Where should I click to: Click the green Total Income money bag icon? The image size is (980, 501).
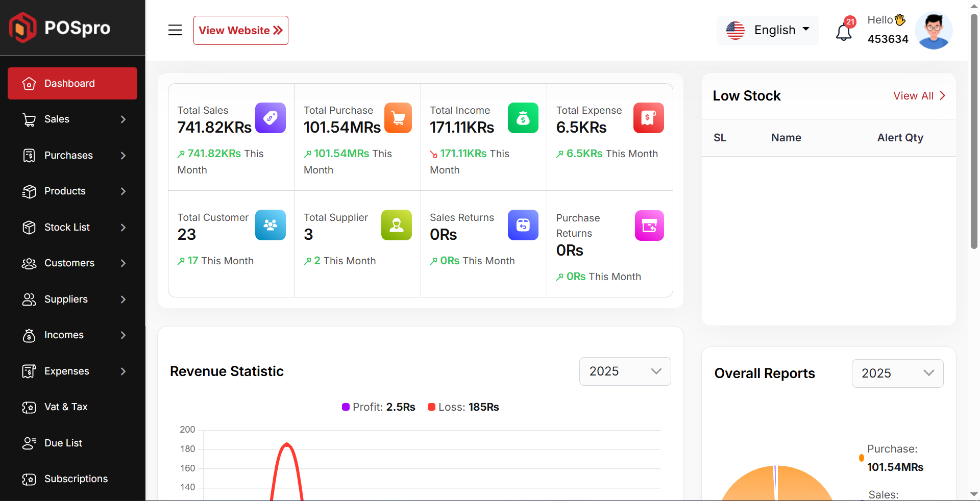tap(523, 118)
